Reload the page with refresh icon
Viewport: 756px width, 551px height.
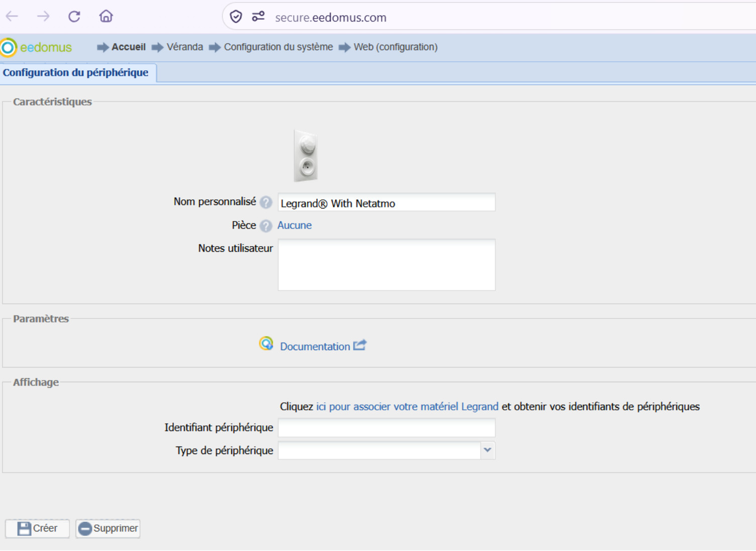point(74,17)
